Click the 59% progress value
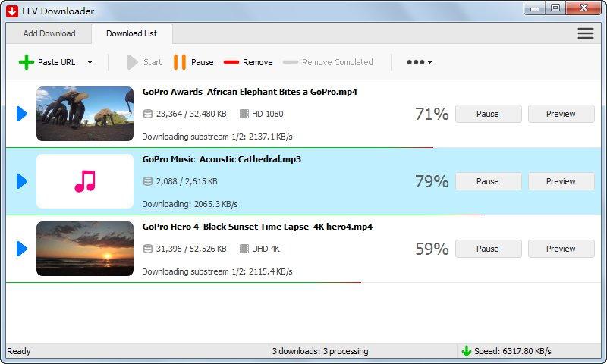The image size is (607, 364). point(432,249)
